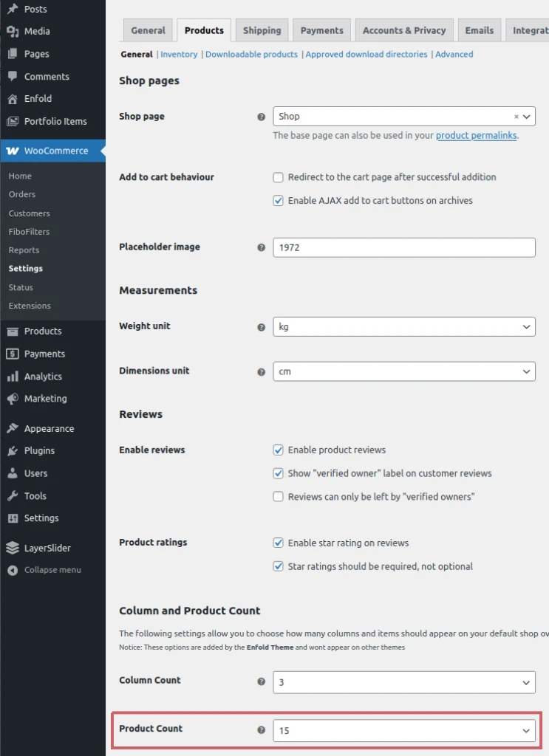The width and height of the screenshot is (549, 756).
Task: Uncheck Enable product reviews
Action: 279,450
